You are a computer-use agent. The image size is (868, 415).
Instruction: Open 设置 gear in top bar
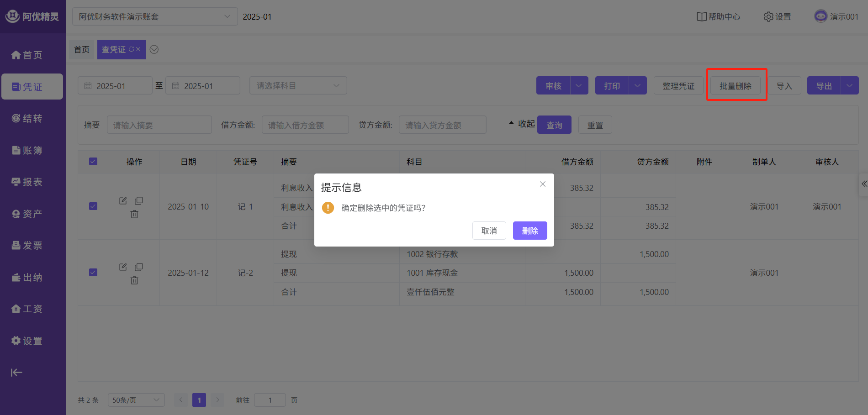(x=777, y=17)
